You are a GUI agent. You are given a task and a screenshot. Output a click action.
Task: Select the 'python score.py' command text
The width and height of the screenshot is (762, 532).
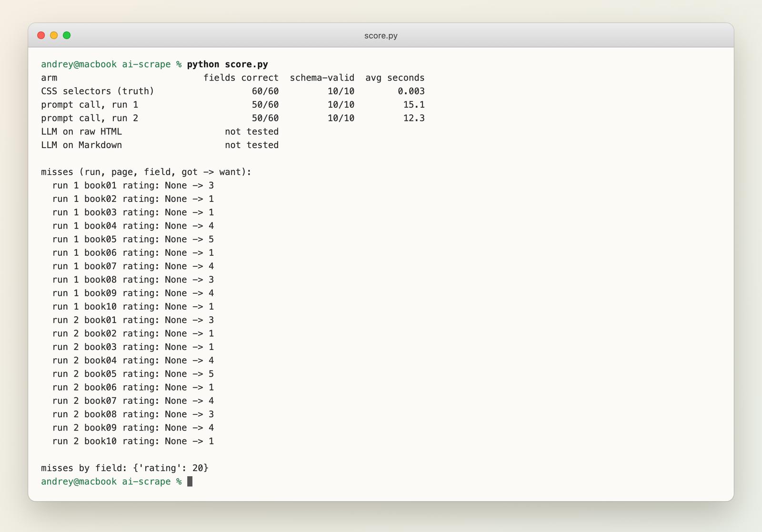[227, 64]
